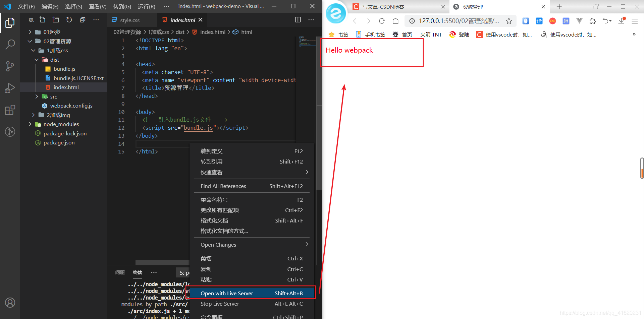Open Run and Debug view
644x319 pixels.
point(10,88)
